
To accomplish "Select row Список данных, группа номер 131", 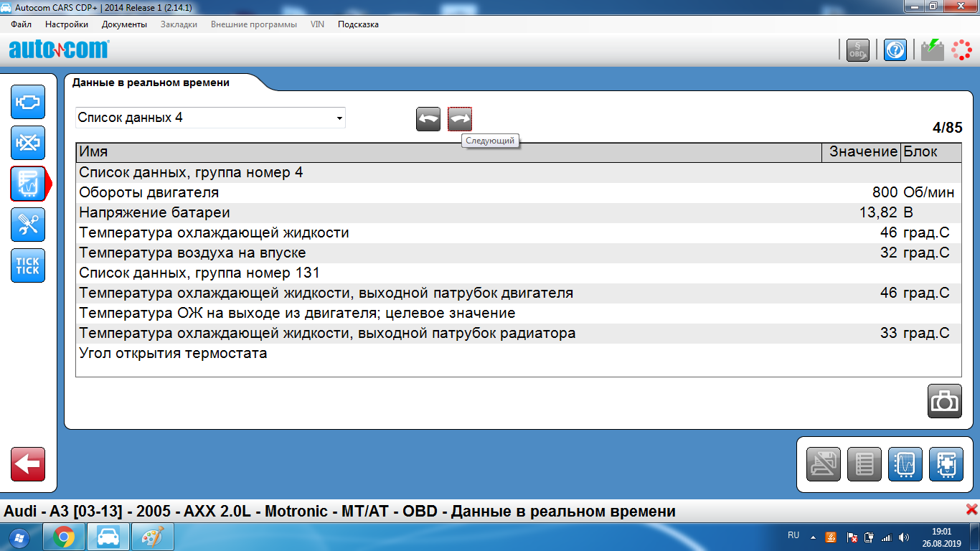I will point(519,273).
